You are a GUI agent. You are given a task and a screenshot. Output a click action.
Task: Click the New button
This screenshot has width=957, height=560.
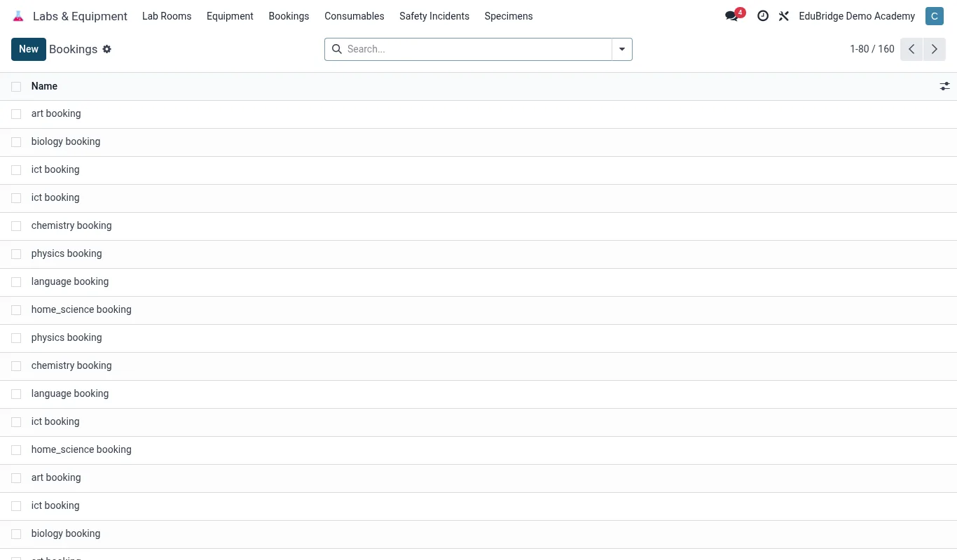tap(29, 49)
